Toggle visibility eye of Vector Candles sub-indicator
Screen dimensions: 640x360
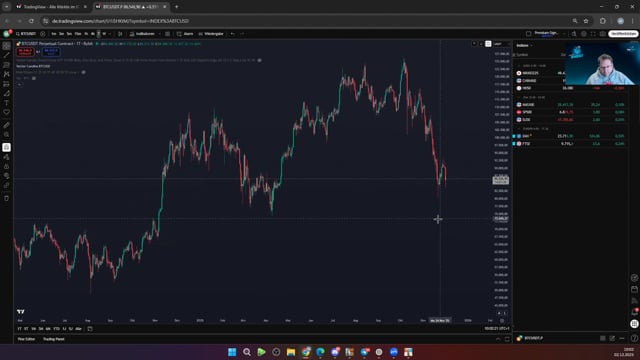(84, 72)
